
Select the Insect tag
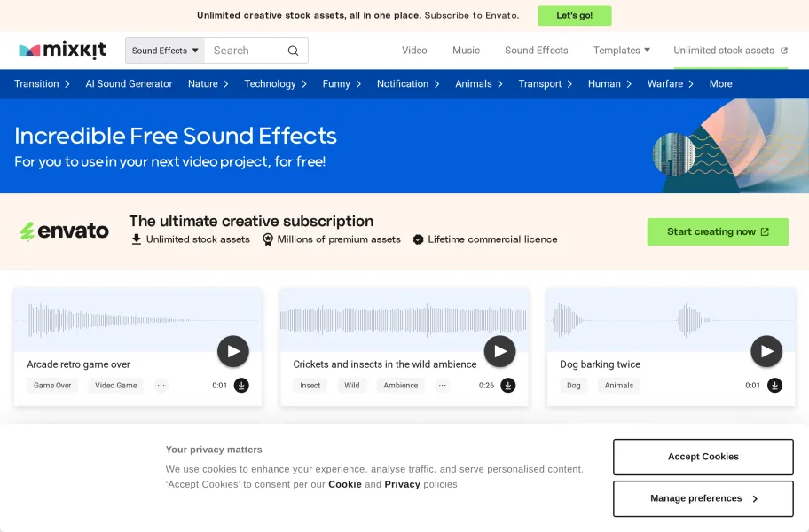(310, 385)
